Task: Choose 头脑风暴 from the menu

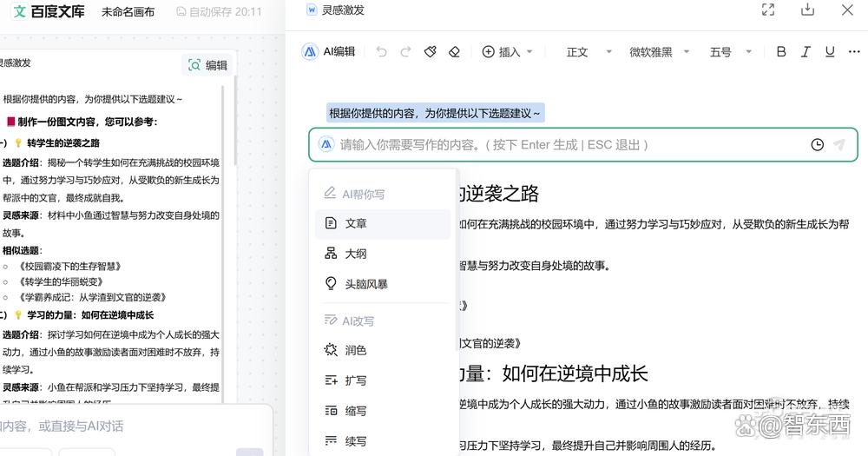Action: [x=383, y=284]
